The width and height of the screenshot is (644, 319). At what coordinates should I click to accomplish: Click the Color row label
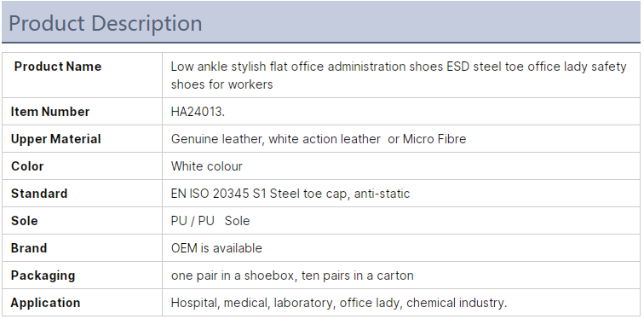point(27,166)
